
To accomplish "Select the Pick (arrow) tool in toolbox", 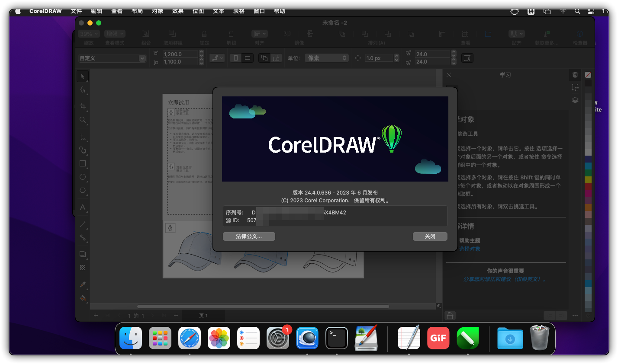I will (x=83, y=77).
